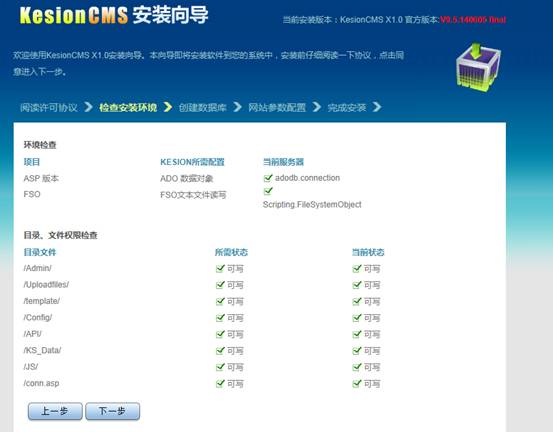
Task: Click the /conn.asp file entry
Action: [41, 383]
